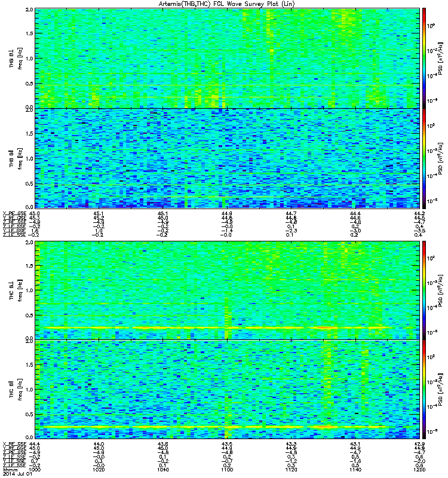Select the THC B∥ freq [Hz] axis label
The image size is (448, 478).
coord(16,390)
